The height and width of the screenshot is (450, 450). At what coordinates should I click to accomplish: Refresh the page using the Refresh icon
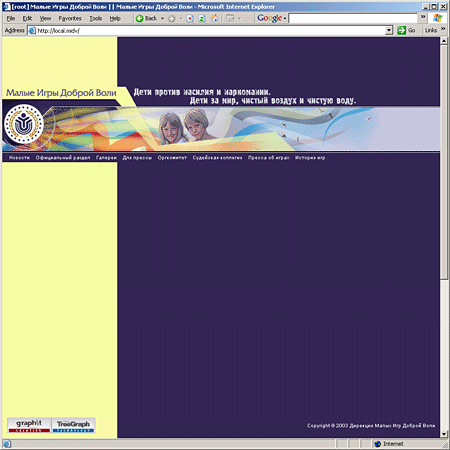click(x=202, y=18)
